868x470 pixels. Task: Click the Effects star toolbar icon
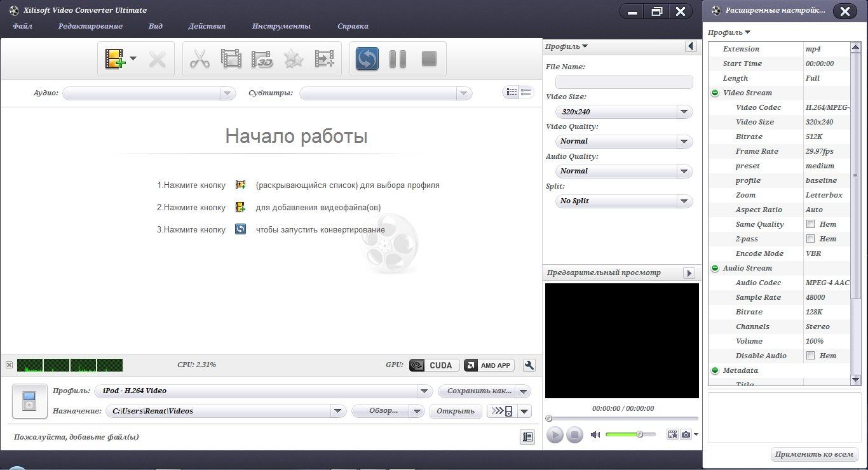[x=293, y=59]
